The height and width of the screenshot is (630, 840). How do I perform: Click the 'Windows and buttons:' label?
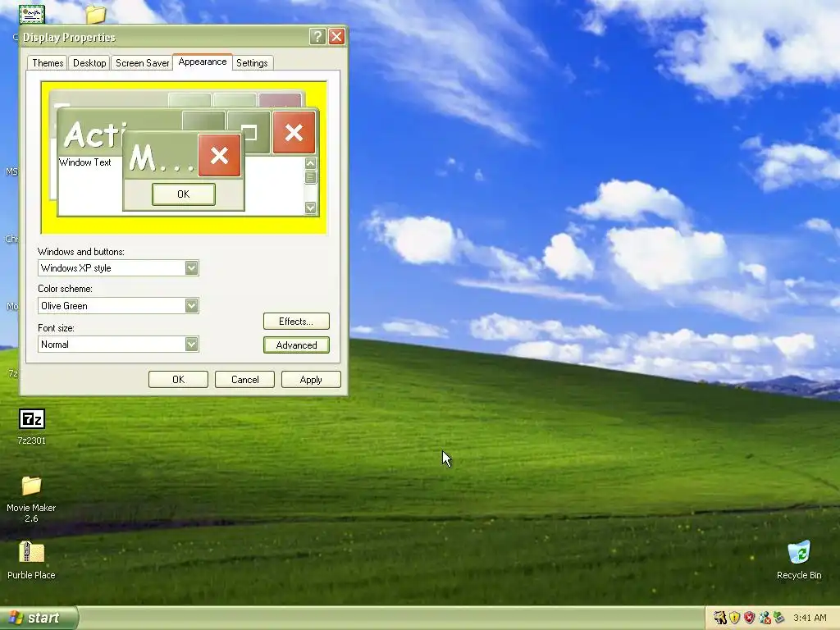81,252
